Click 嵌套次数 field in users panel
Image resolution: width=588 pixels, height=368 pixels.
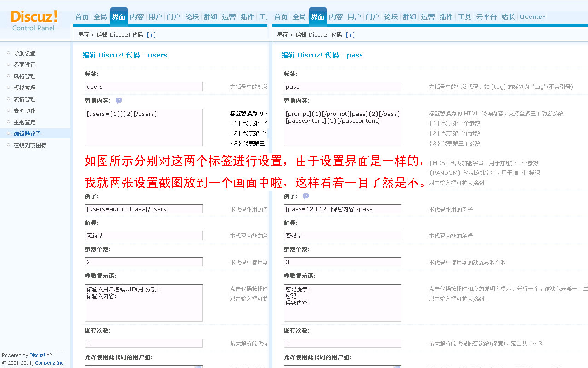click(144, 343)
